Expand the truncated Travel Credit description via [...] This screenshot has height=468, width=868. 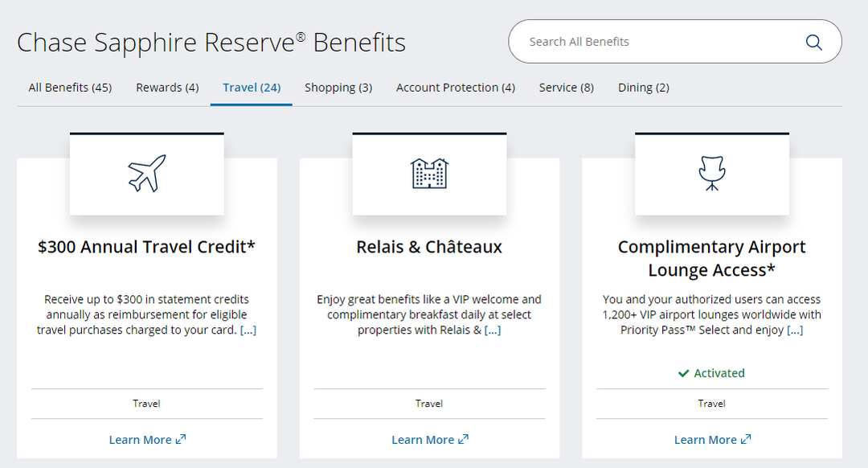click(x=249, y=330)
